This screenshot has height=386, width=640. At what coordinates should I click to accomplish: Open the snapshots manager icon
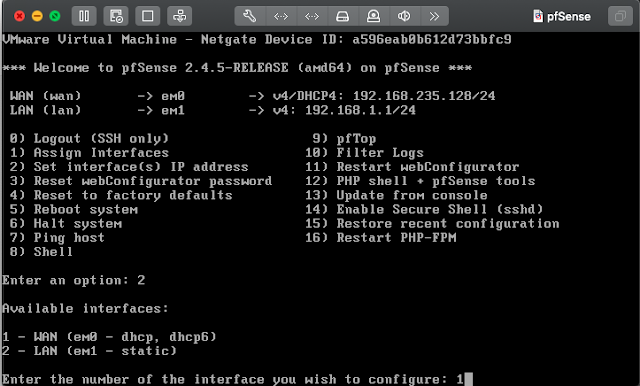point(116,16)
